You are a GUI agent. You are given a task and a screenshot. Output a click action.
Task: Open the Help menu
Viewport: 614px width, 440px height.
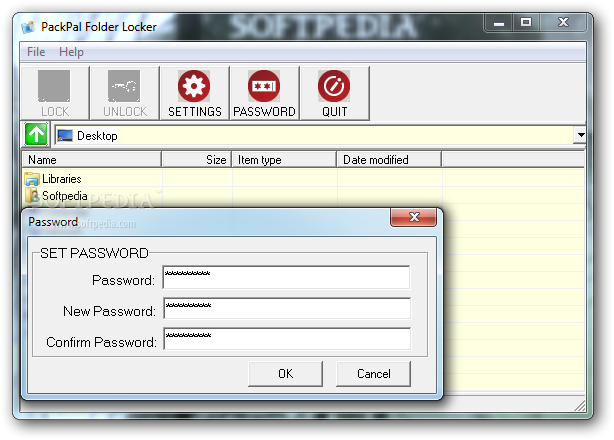point(71,52)
